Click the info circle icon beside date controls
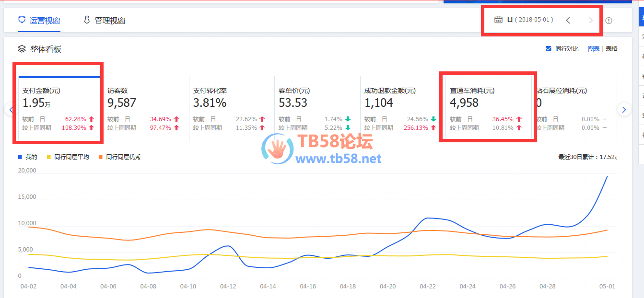Viewport: 644px width, 298px height. (609, 21)
